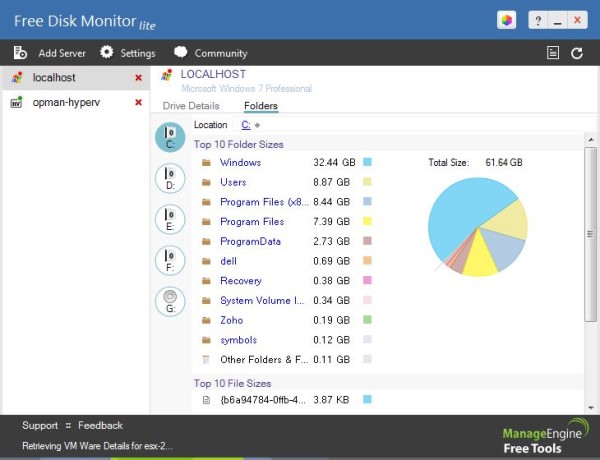Select drive E: icon
The width and height of the screenshot is (600, 460).
pos(170,219)
